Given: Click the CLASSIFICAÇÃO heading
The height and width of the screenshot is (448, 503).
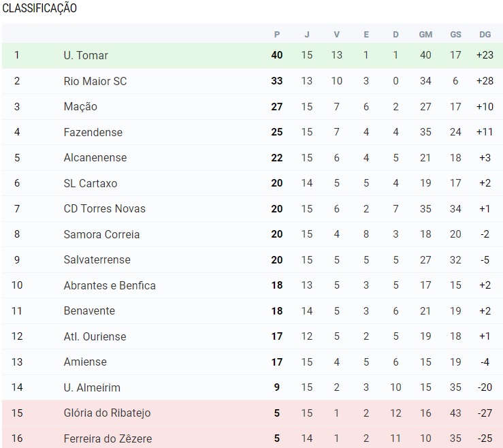Looking at the screenshot, I should pos(39,9).
